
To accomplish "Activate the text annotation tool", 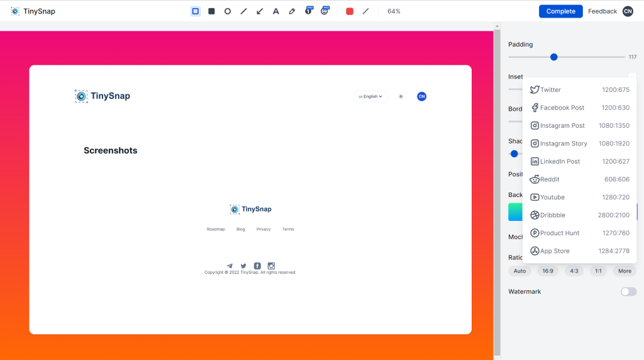I will click(x=275, y=11).
